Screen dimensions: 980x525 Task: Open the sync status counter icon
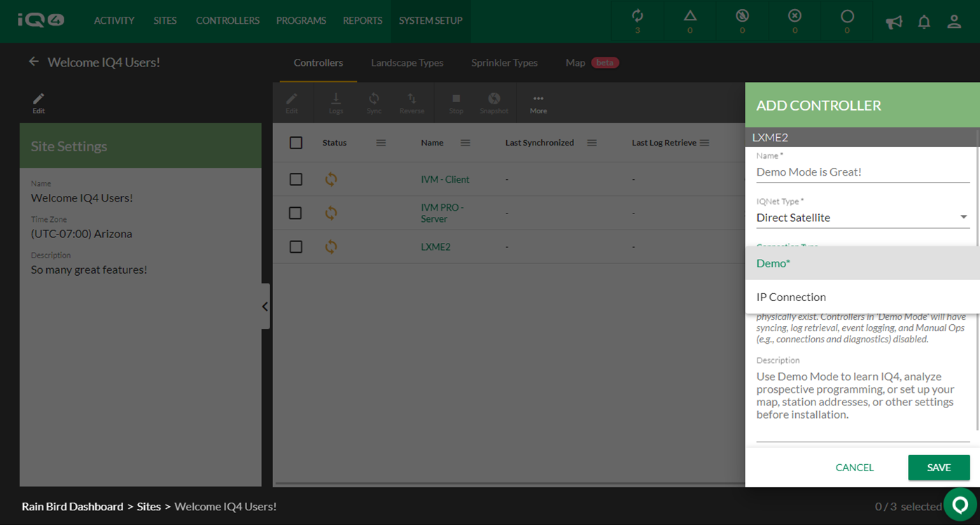pyautogui.click(x=637, y=15)
